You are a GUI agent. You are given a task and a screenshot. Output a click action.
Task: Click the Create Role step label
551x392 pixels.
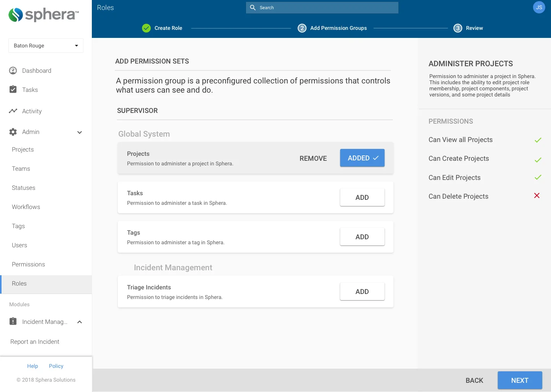point(168,28)
